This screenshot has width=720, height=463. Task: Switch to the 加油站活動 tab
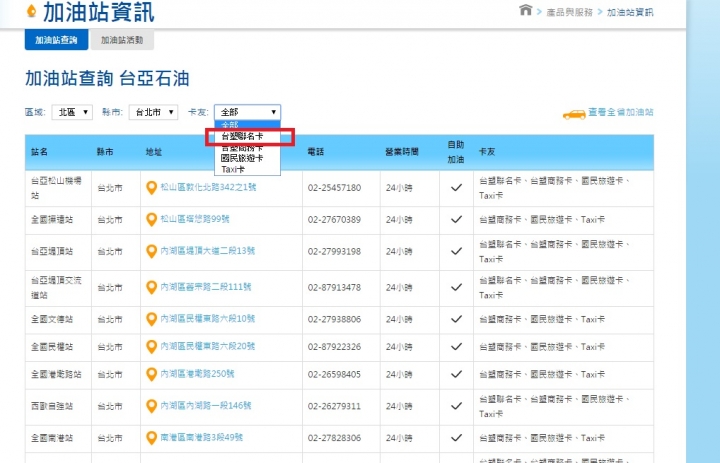coord(122,40)
